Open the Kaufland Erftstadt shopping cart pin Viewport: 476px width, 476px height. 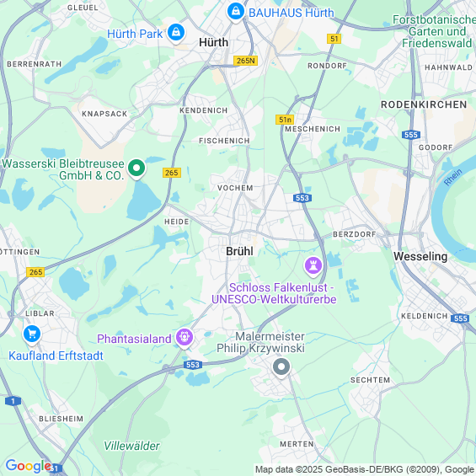(x=32, y=334)
